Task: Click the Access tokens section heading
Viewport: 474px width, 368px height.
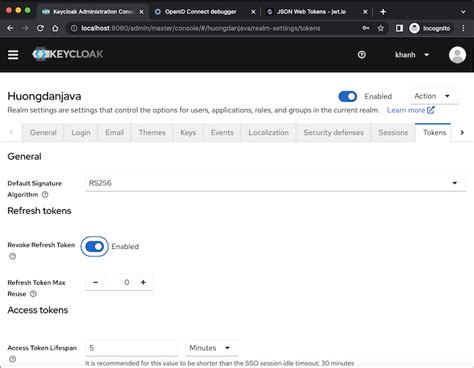Action: tap(38, 310)
